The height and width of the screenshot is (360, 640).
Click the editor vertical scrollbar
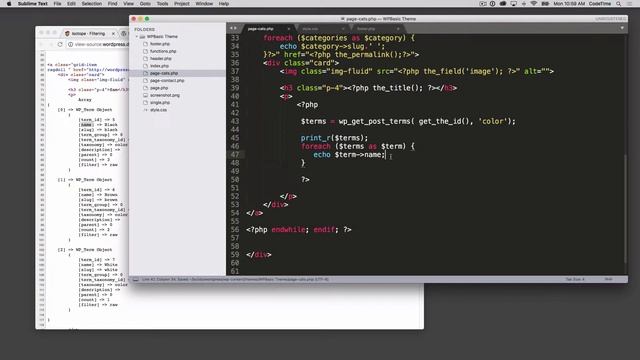point(625,209)
